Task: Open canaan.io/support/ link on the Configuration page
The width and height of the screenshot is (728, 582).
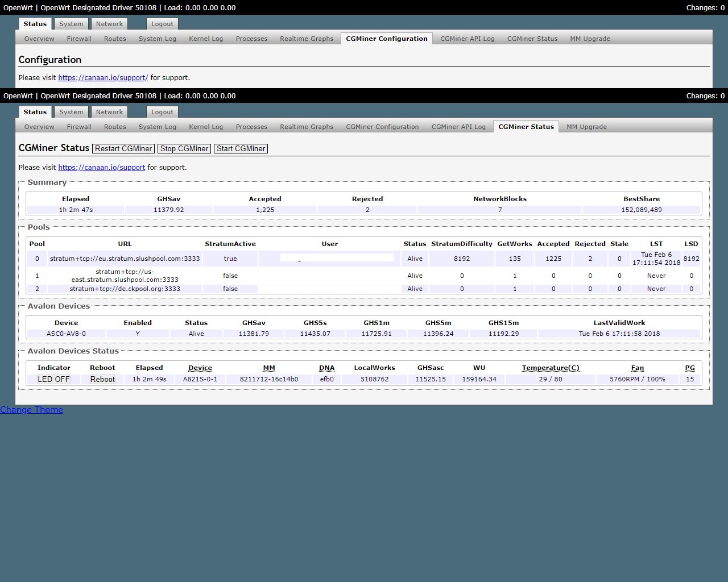Action: 103,77
